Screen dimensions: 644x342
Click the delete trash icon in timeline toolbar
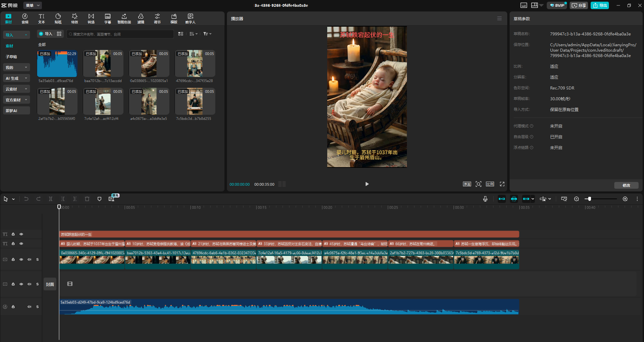[87, 199]
